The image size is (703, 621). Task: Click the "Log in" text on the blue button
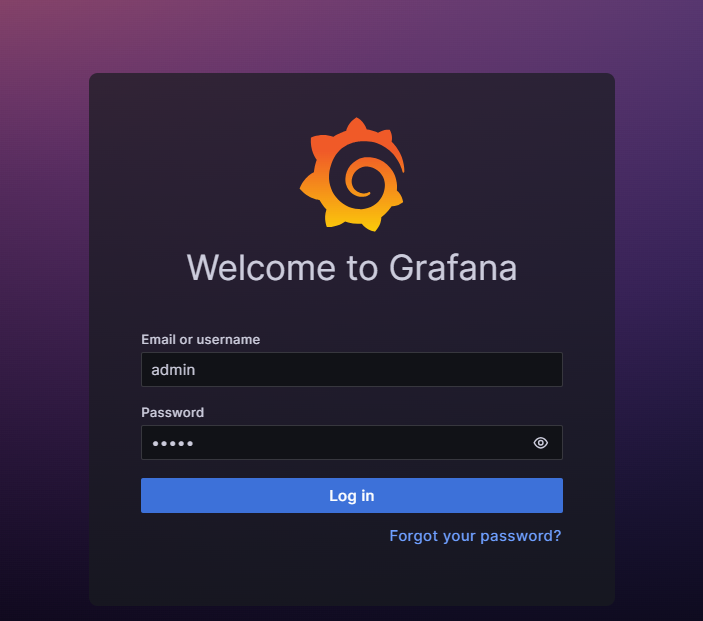point(352,496)
